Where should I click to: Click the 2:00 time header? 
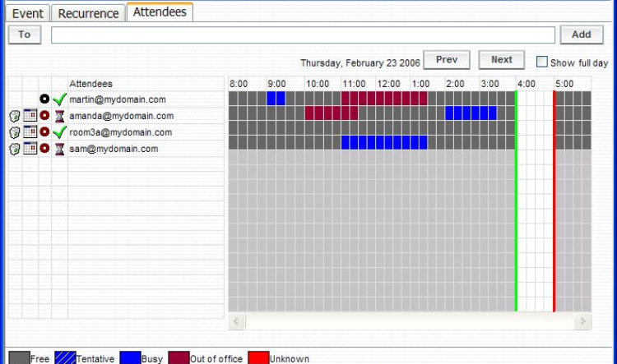455,84
